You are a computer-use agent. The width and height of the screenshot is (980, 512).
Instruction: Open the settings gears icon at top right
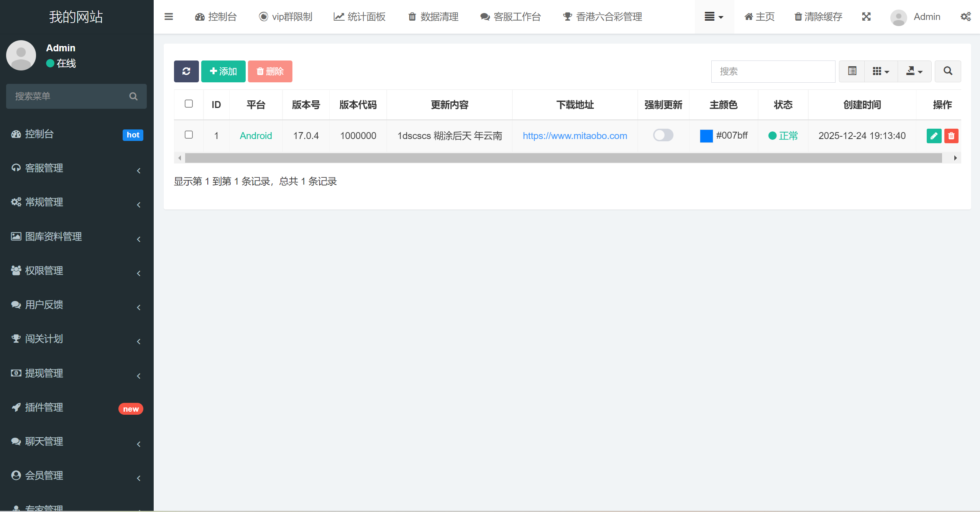point(965,17)
